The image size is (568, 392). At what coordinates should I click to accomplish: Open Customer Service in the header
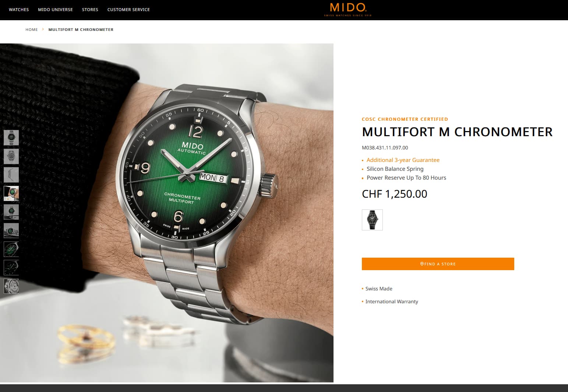point(128,10)
